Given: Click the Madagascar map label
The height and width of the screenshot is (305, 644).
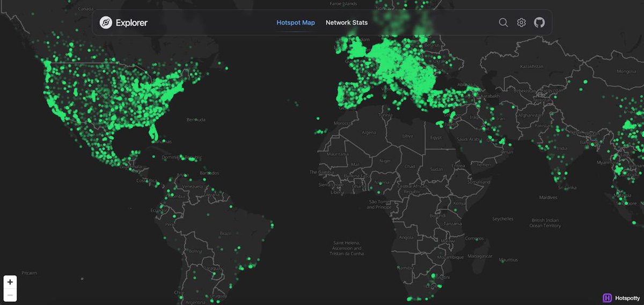Looking at the screenshot, I should click(x=479, y=256).
